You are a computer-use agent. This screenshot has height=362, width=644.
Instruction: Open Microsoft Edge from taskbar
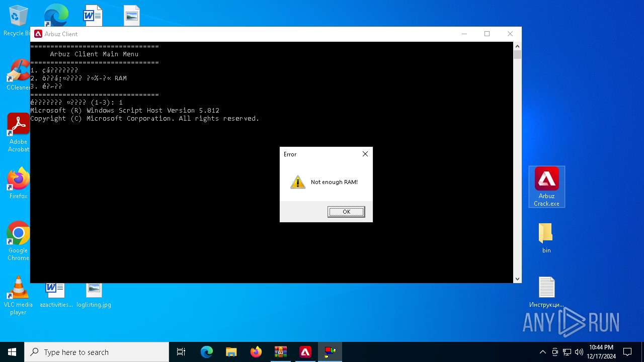click(x=207, y=352)
